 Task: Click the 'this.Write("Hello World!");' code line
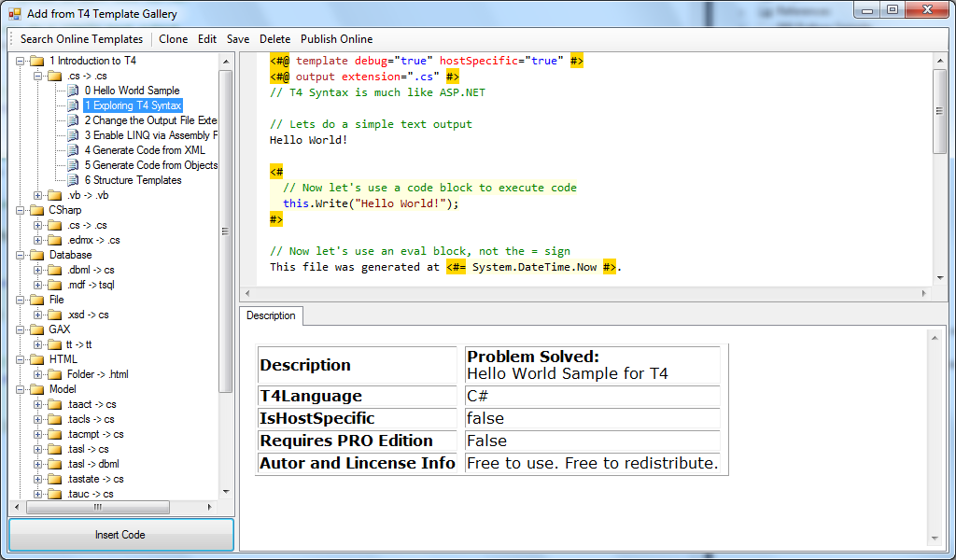pos(371,203)
